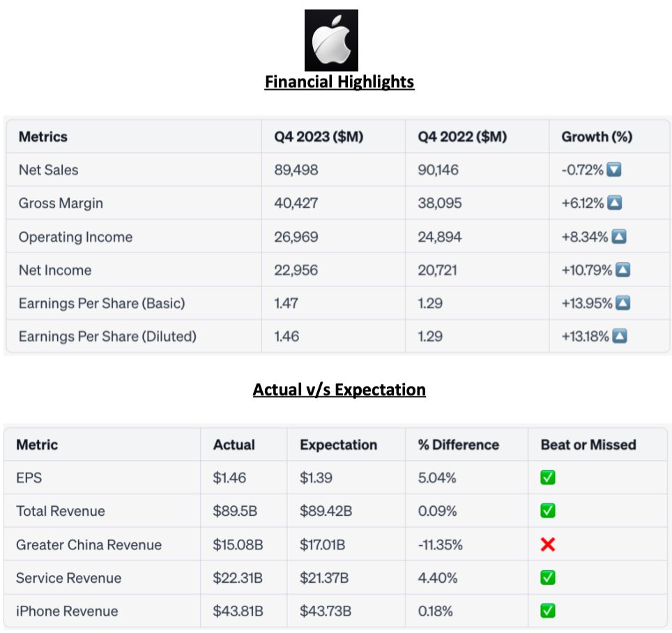Click the up arrow beside +10.79%

pyautogui.click(x=623, y=270)
